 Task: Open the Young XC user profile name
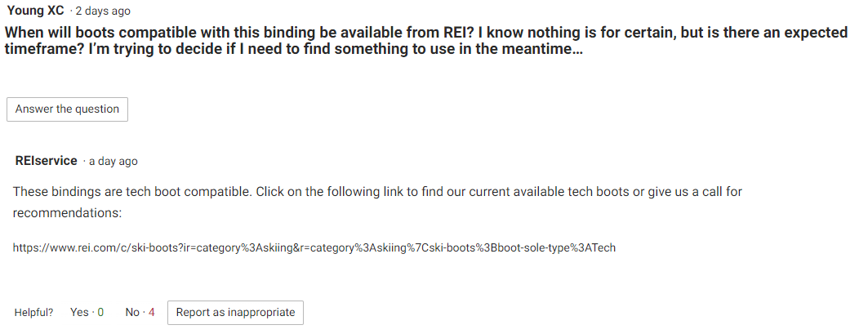35,11
